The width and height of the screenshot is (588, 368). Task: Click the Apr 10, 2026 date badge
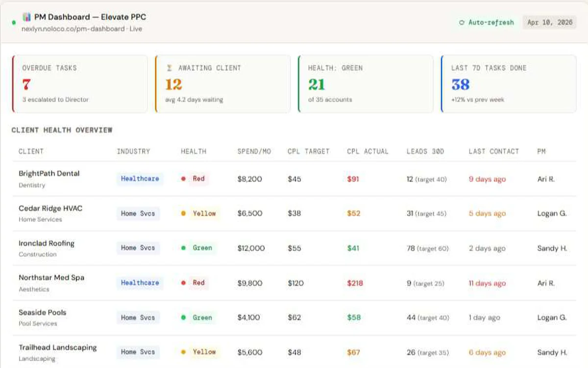click(x=550, y=23)
